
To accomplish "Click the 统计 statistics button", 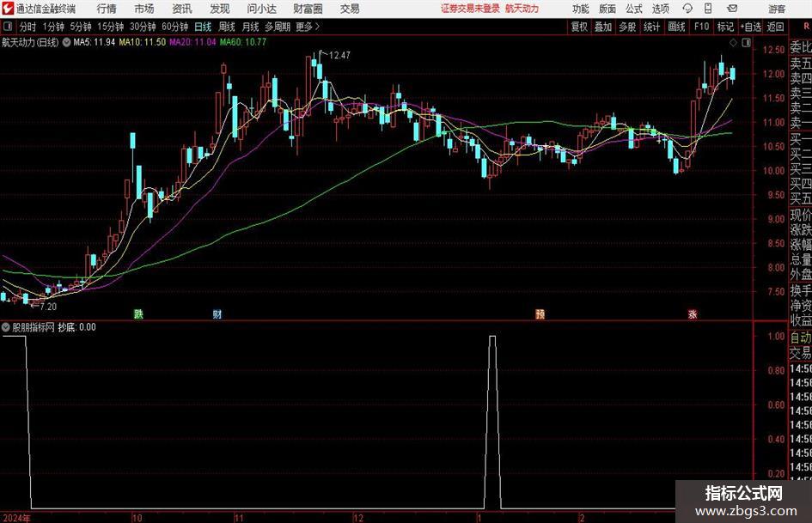I will pyautogui.click(x=651, y=27).
